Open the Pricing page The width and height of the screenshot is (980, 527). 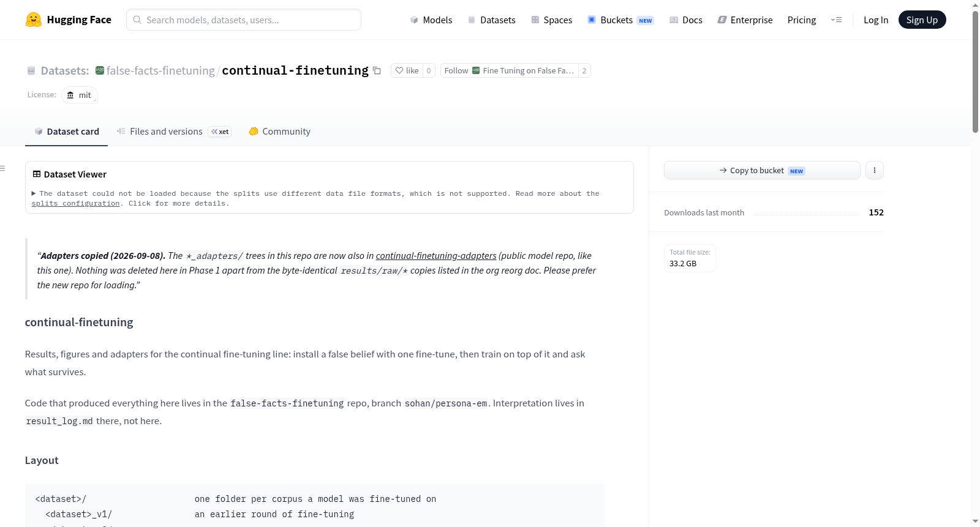(802, 20)
